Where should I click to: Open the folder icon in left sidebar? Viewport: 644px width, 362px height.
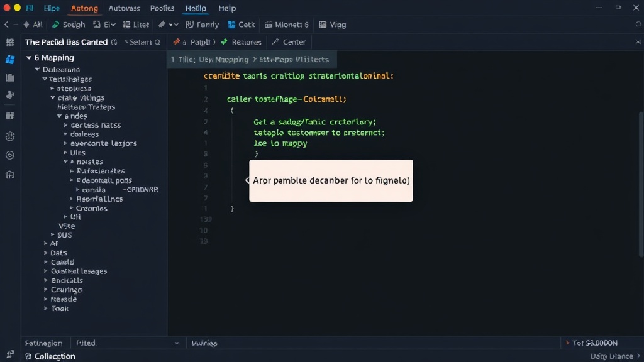(10, 77)
